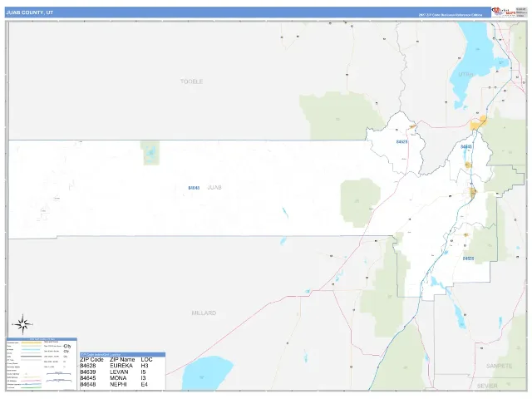Click the I5 grid location cell
The width and height of the screenshot is (532, 399).
tap(143, 372)
